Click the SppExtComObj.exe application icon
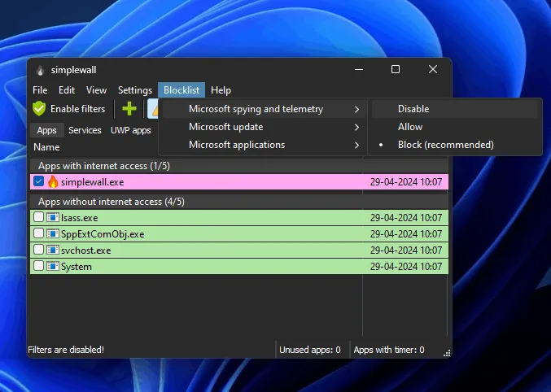Screen dimensions: 551x392 (53, 234)
